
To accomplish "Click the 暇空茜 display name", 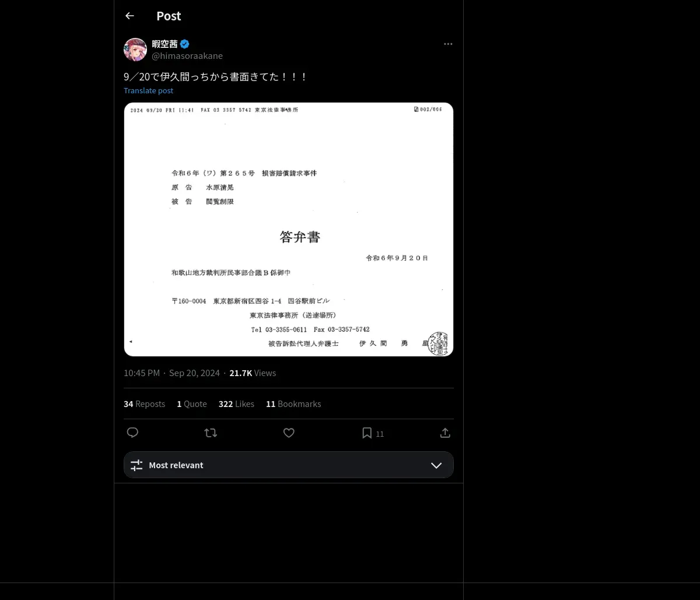I will coord(164,44).
